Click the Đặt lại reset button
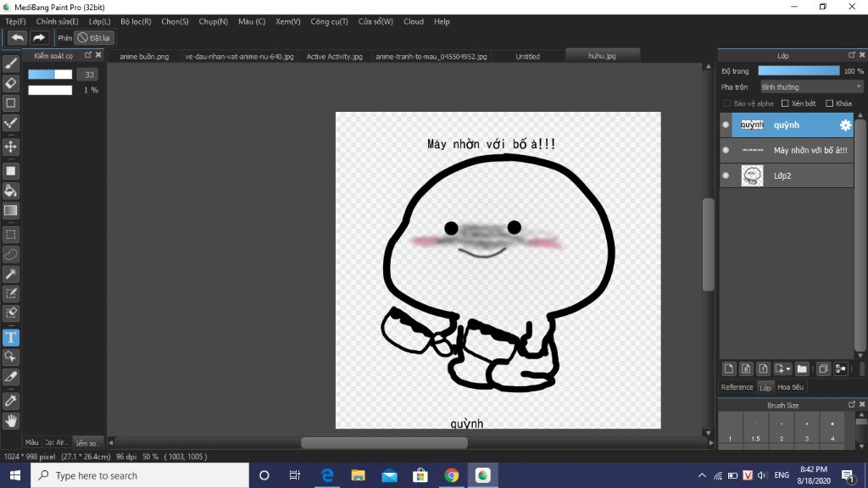Viewport: 868px width, 488px height. tap(94, 37)
